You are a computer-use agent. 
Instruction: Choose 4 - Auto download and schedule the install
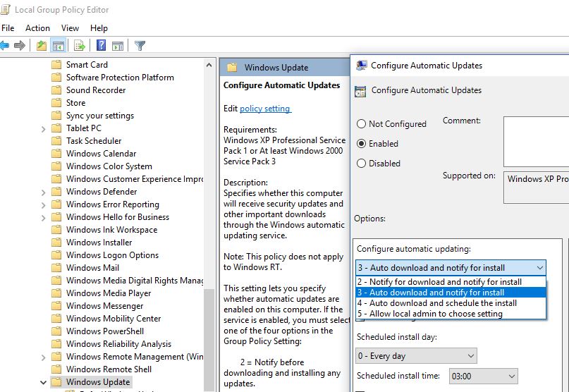tap(451, 302)
